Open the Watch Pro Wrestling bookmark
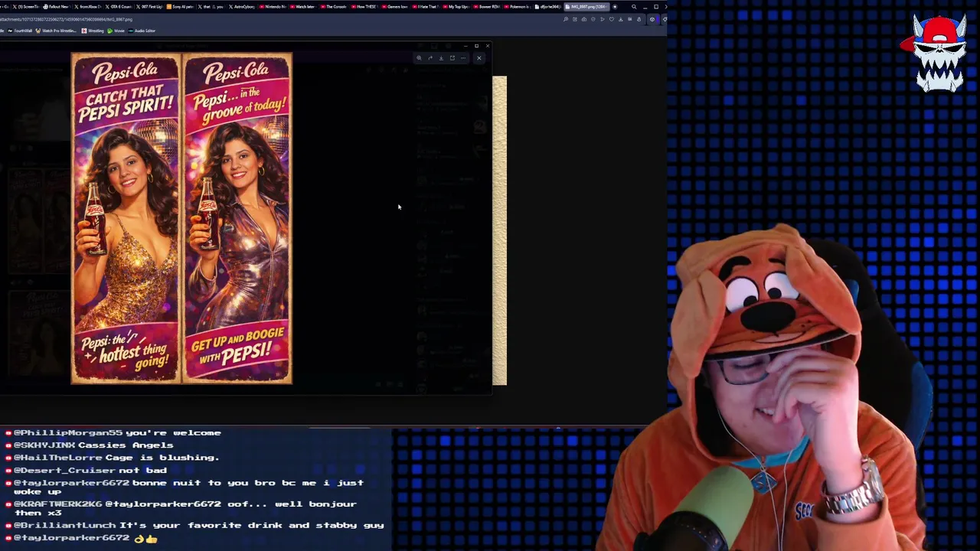The width and height of the screenshot is (980, 551). [56, 31]
